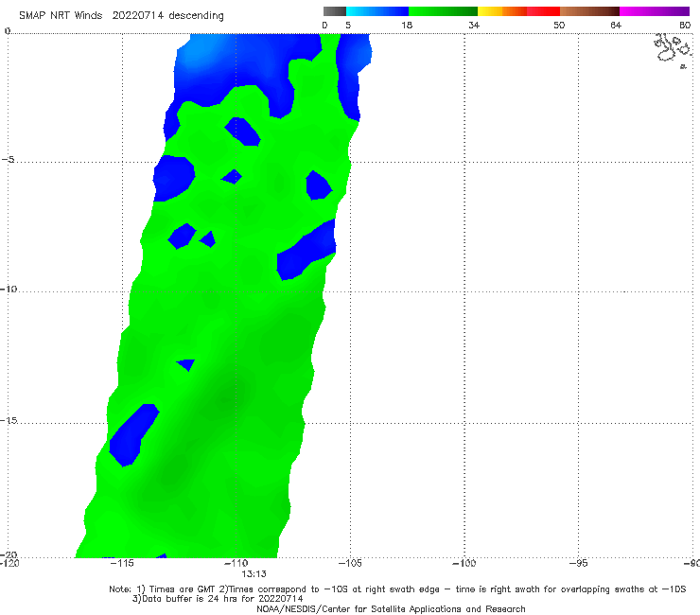This screenshot has height=615, width=700.
Task: Click the colorbar label '64'
Action: coord(616,25)
